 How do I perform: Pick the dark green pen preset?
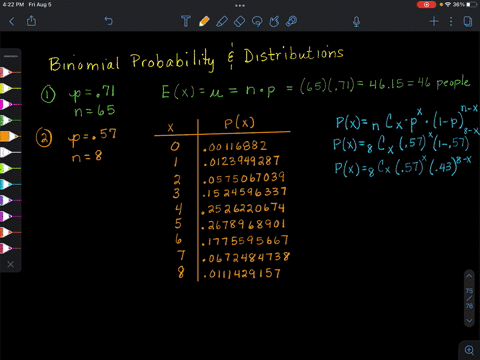(x=10, y=120)
